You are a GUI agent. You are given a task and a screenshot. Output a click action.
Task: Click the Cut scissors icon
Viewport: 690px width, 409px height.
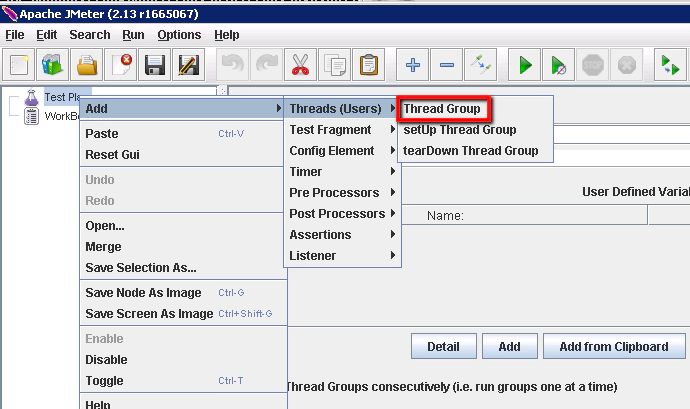click(301, 65)
